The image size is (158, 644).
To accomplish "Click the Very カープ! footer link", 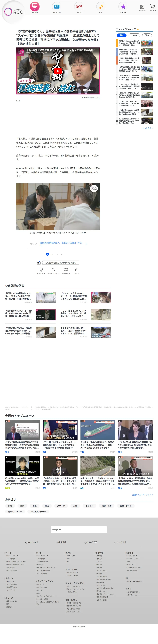I will point(11,581).
